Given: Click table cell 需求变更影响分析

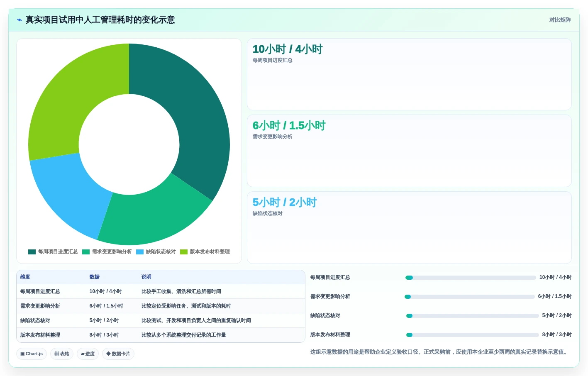Looking at the screenshot, I should 40,306.
